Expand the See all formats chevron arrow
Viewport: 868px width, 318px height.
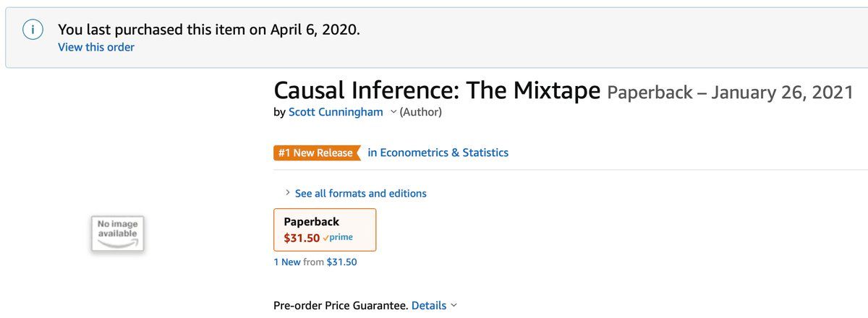click(x=287, y=193)
